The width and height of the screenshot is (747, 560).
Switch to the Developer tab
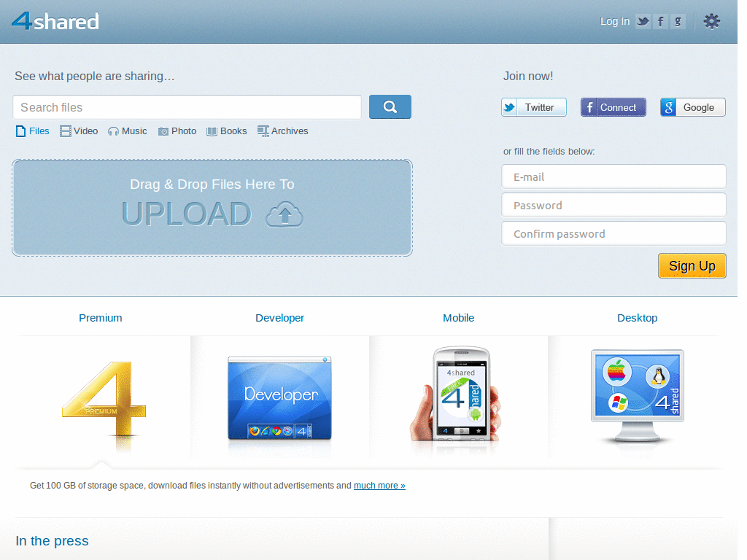click(x=279, y=318)
